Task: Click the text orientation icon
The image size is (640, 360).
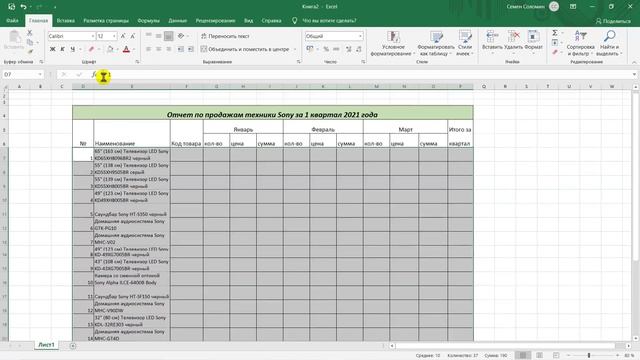Action: pos(181,36)
